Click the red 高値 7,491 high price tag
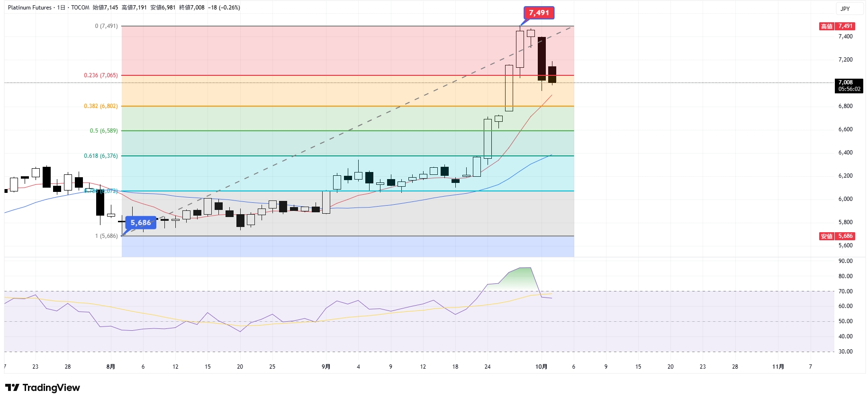This screenshot has width=868, height=399. click(x=837, y=26)
